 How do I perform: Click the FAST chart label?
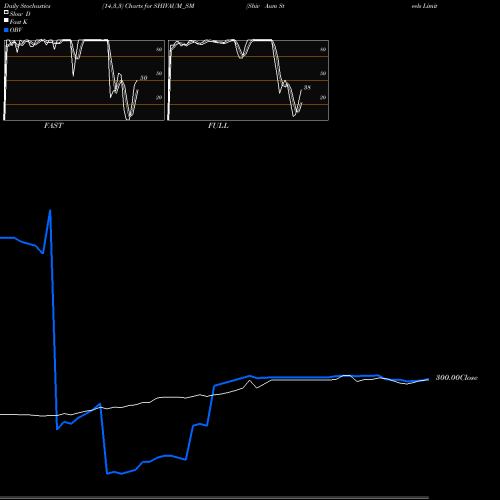tap(53, 126)
